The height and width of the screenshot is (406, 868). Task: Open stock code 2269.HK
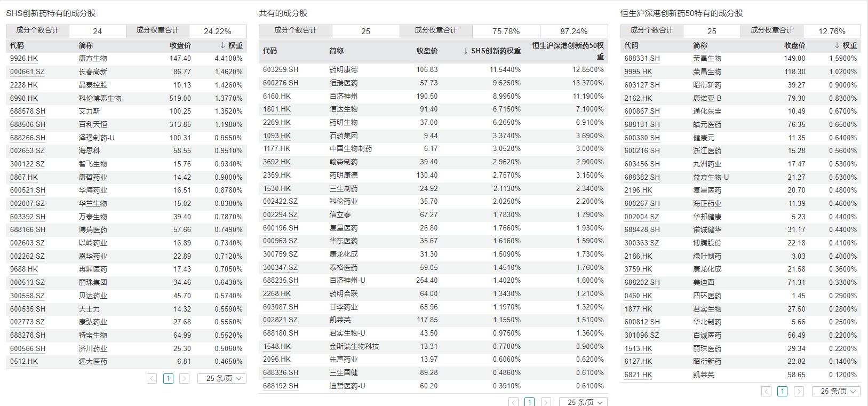pos(277,122)
